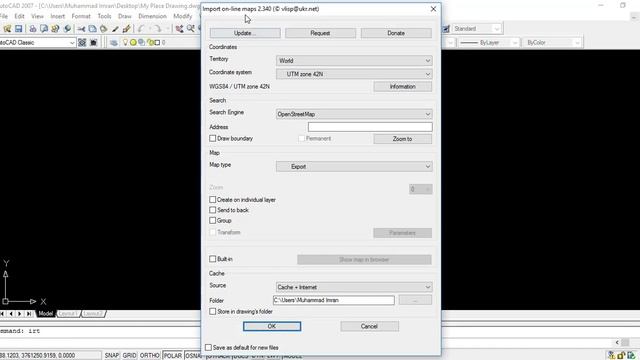
Task: Click the Cancel button
Action: [x=369, y=326]
